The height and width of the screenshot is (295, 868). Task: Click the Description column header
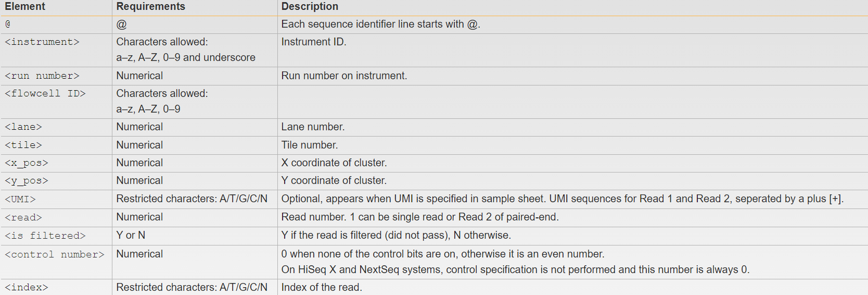(310, 7)
